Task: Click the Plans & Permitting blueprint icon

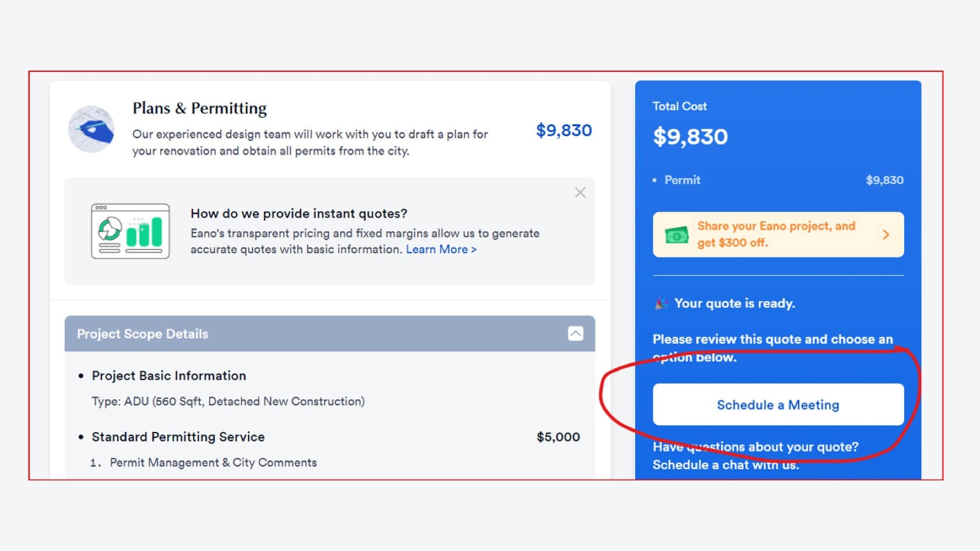Action: tap(91, 129)
